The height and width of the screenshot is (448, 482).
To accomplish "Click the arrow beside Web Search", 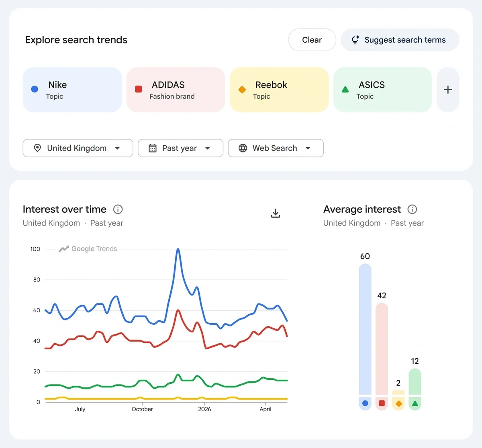I will (308, 148).
